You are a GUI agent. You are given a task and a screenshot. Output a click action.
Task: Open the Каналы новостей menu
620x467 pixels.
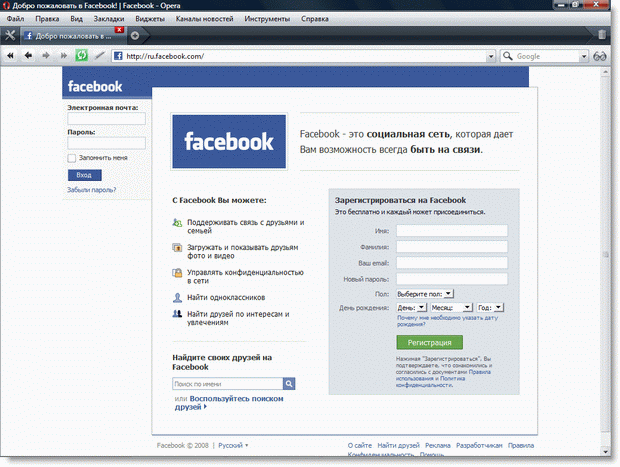pos(204,19)
